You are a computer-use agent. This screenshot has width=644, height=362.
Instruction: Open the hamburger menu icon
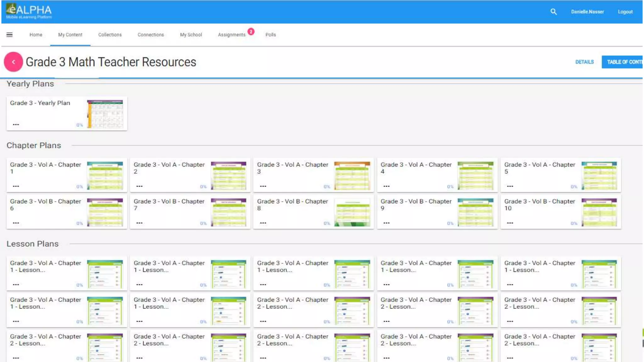(x=9, y=35)
